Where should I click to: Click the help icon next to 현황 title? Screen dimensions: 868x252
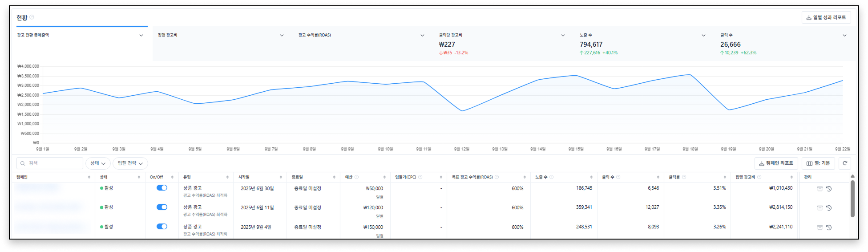pos(32,17)
